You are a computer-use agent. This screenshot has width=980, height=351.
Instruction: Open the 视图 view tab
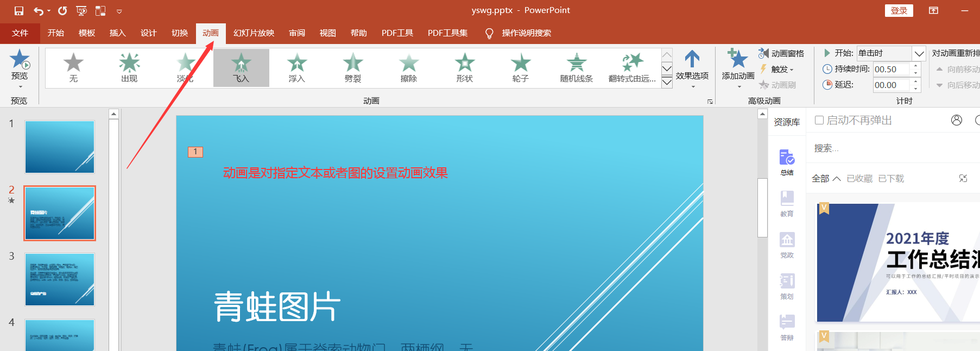[x=328, y=33]
